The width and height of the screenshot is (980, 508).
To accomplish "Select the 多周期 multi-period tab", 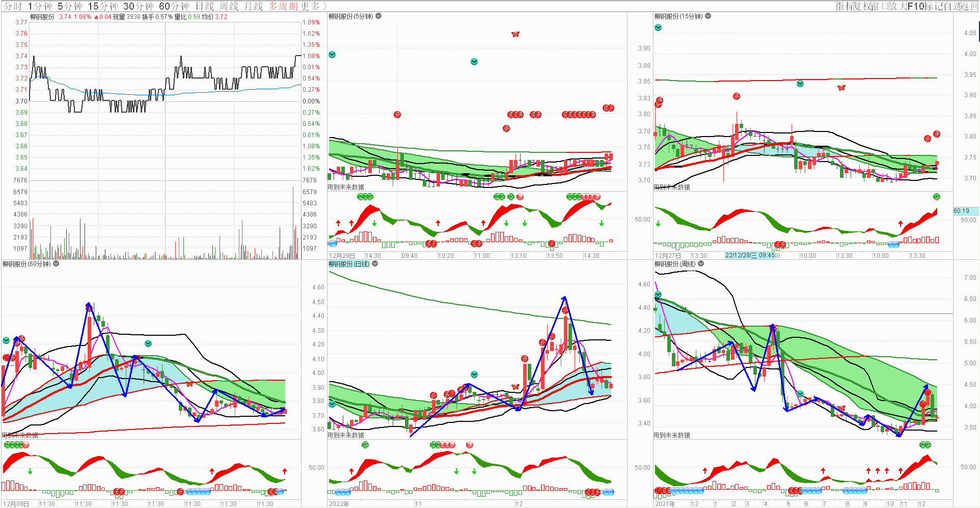I will (283, 6).
